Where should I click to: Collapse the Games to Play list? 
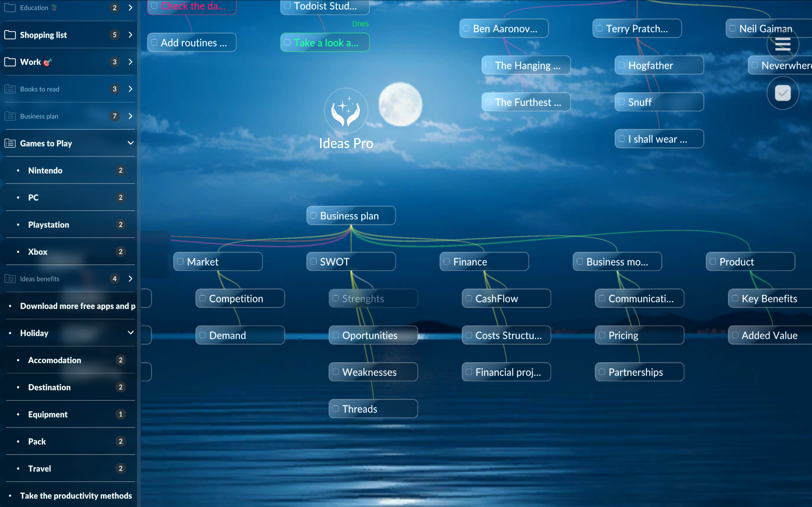coord(131,143)
